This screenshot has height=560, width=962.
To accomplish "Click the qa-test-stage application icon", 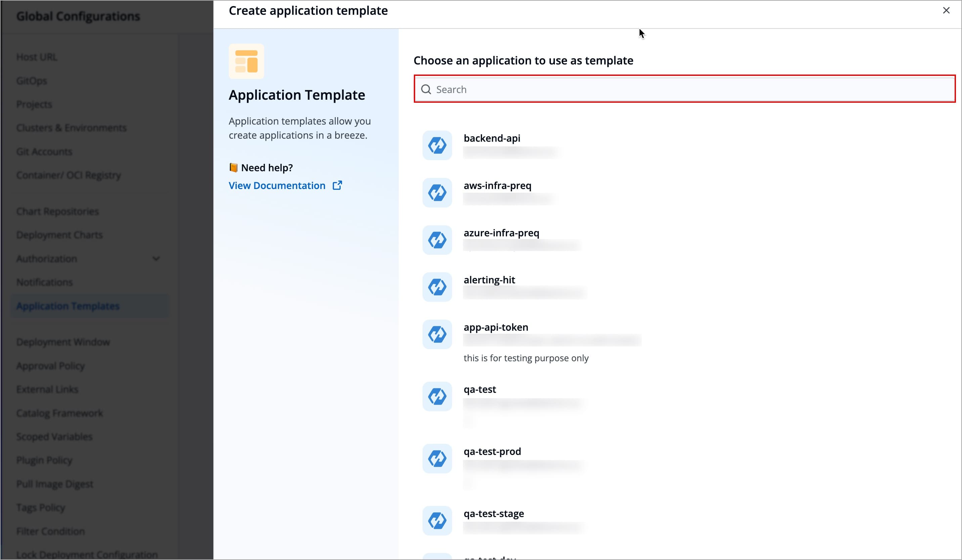I will [x=437, y=521].
